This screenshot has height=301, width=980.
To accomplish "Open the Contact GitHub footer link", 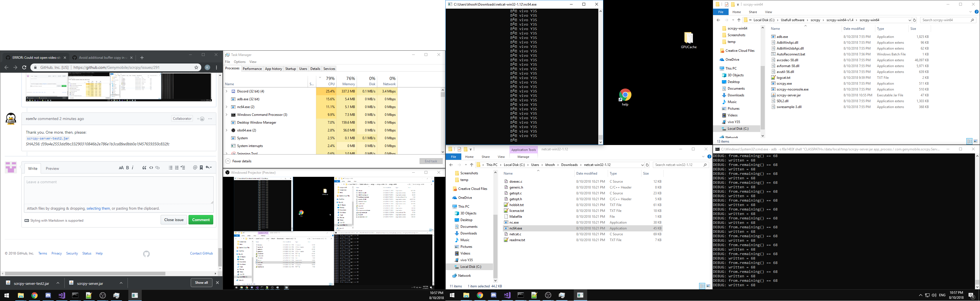I will point(201,253).
